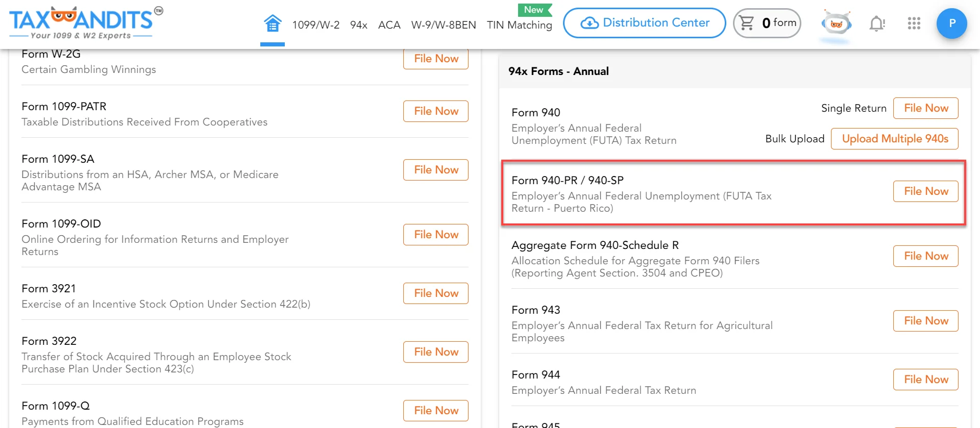Open the apps grid menu
The height and width of the screenshot is (428, 980).
pos(914,23)
